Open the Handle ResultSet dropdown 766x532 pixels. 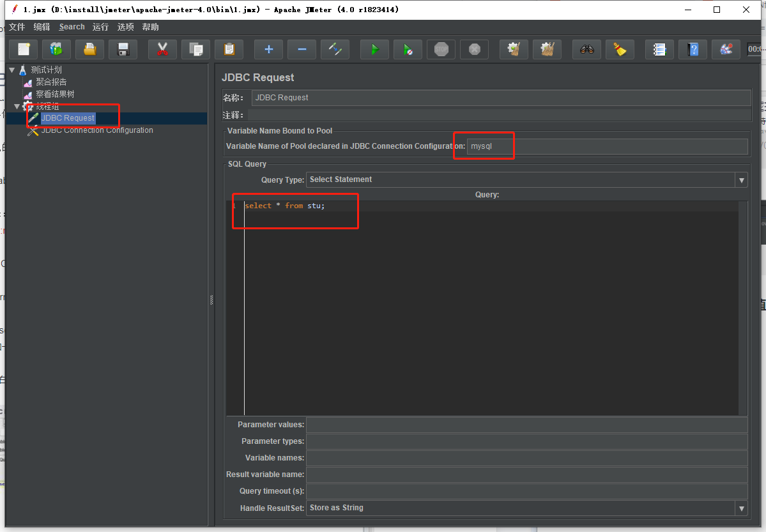[x=741, y=508]
